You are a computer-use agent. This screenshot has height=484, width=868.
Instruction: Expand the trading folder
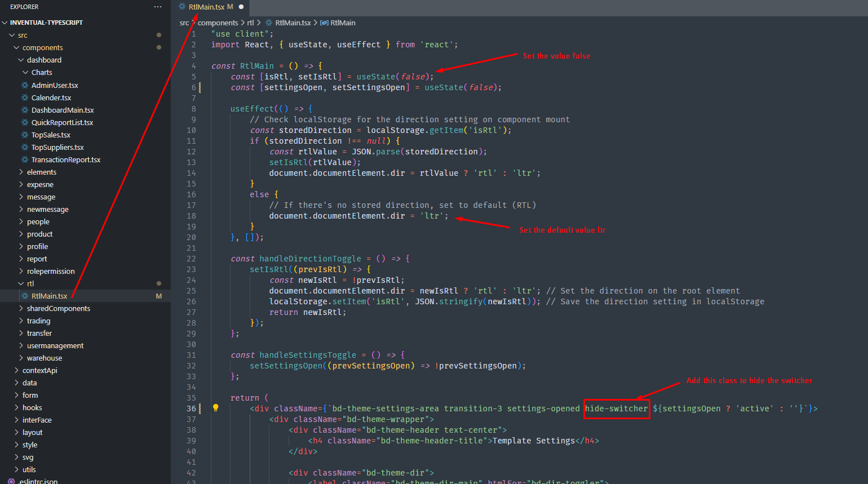pos(21,321)
